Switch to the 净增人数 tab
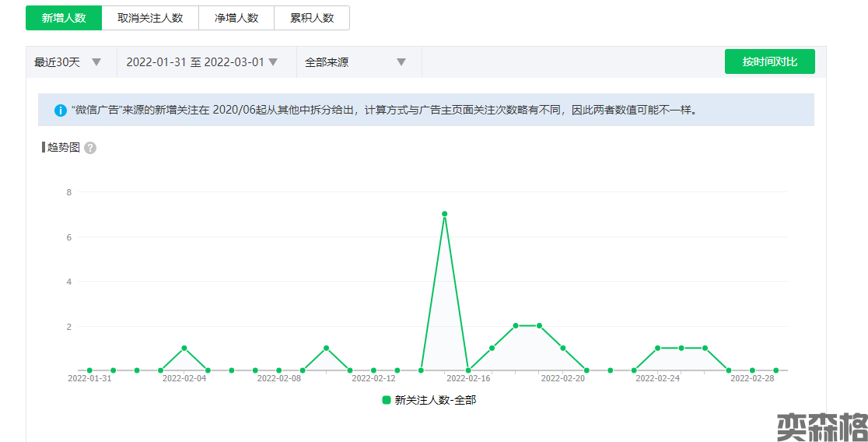Viewport: 868px width, 442px height. (236, 18)
